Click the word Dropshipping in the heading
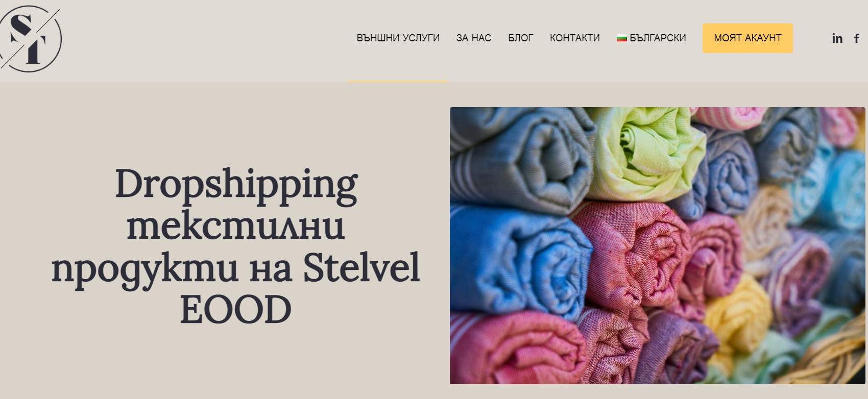Viewport: 868px width, 399px height. click(x=236, y=185)
